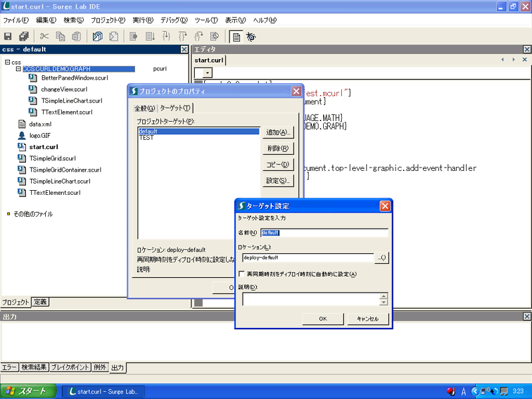
Task: Click the 削除 button
Action: click(278, 148)
